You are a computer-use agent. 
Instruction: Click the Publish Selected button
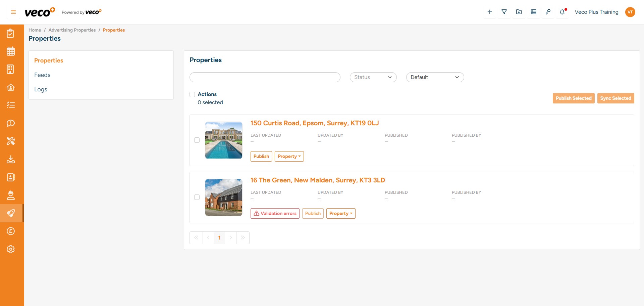click(574, 98)
